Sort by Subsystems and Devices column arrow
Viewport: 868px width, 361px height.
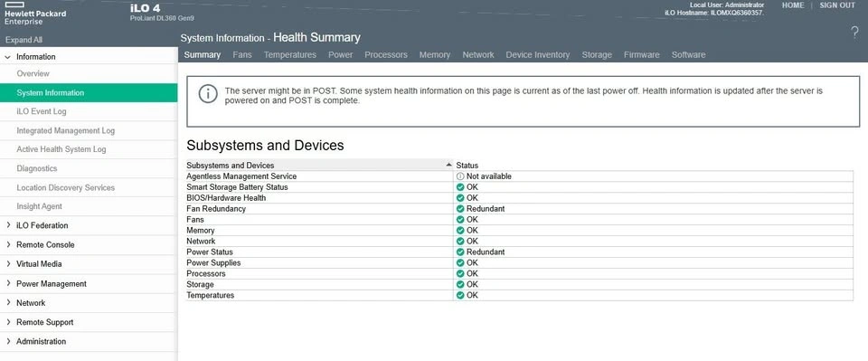click(x=448, y=165)
